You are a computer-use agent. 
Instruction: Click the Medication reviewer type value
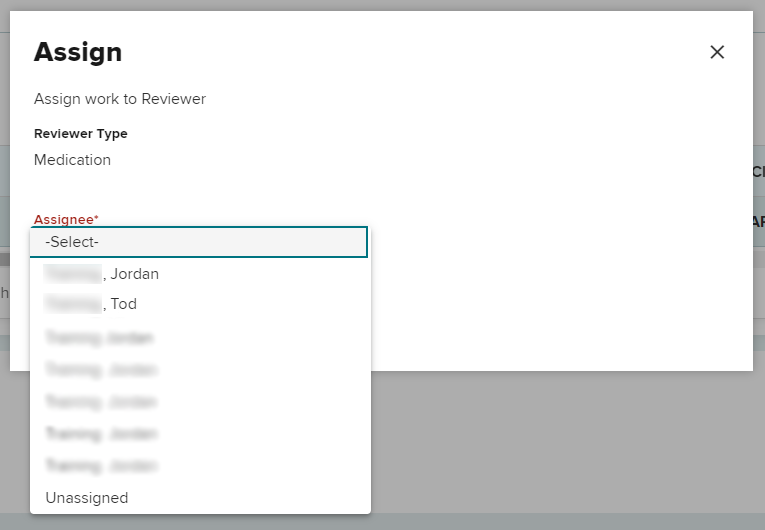point(72,160)
